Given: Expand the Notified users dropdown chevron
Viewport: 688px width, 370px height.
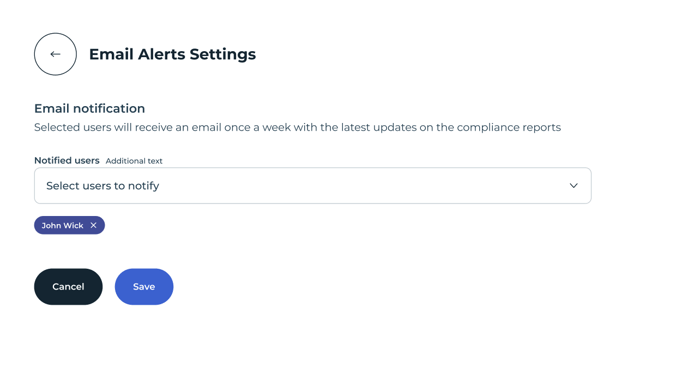Looking at the screenshot, I should [573, 186].
